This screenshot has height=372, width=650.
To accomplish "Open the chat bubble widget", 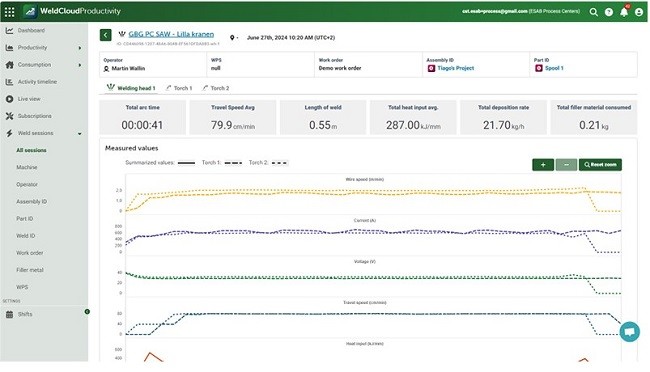I will tap(630, 332).
